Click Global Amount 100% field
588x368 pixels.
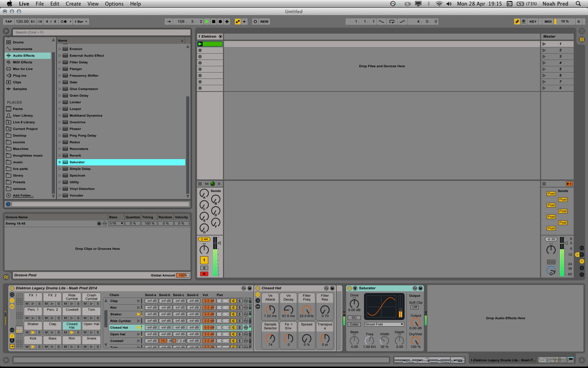[x=182, y=275]
